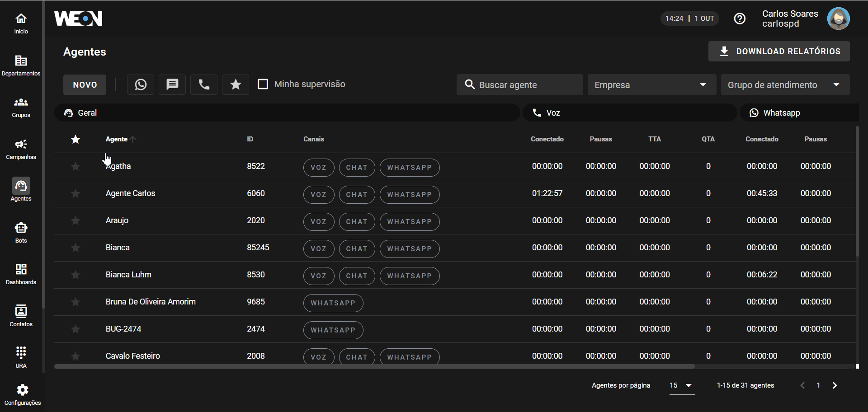This screenshot has width=868, height=412.
Task: Open Dashboards from the sidebar
Action: pos(21,274)
